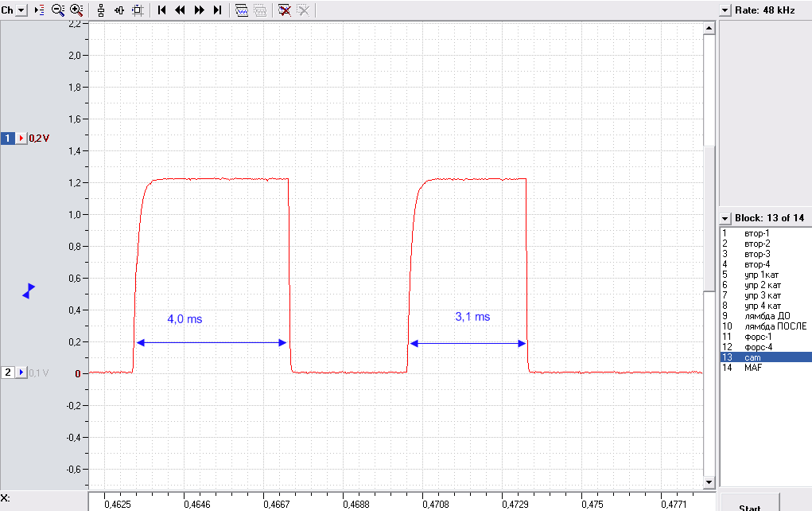The image size is (812, 511).
Task: Zoom in with the plus magnifier
Action: tap(76, 10)
